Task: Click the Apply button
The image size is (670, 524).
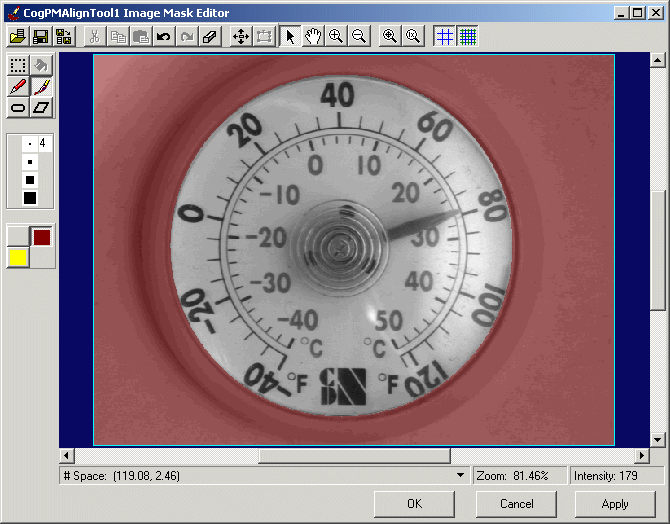Action: 615,504
